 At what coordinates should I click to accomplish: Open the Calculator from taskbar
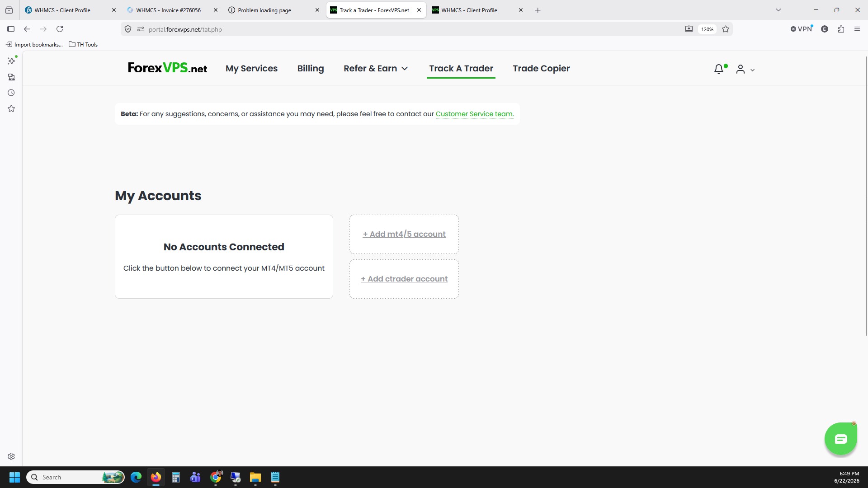point(176,477)
